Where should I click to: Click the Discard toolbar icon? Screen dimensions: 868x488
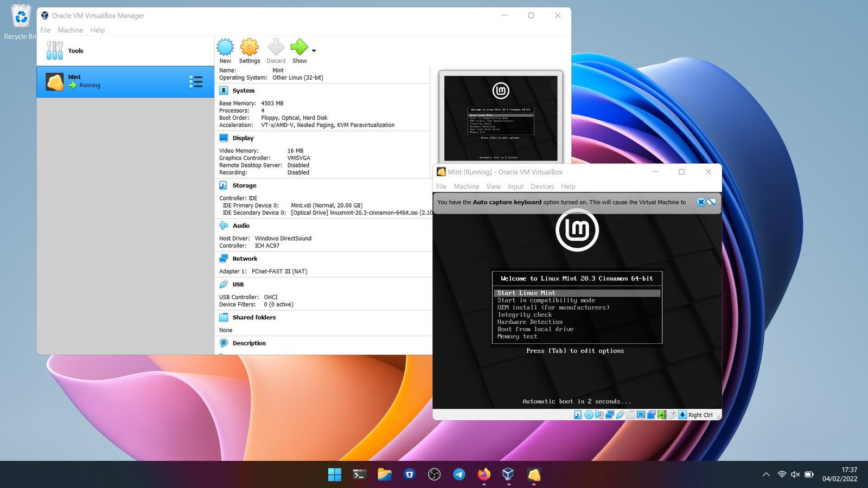[276, 47]
